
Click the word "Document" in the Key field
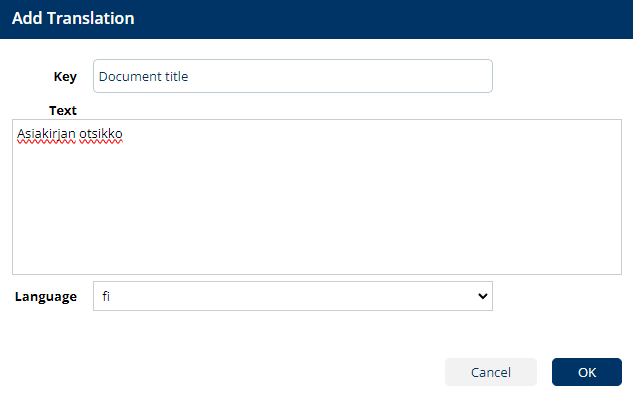128,76
